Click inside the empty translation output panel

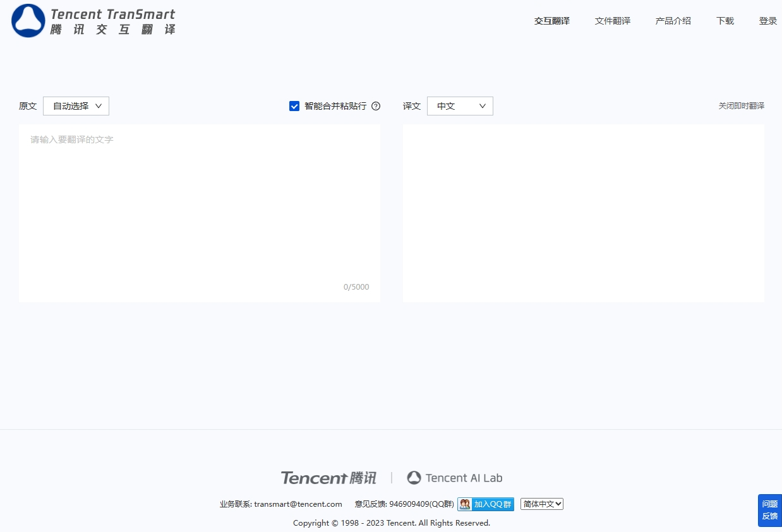(x=583, y=213)
